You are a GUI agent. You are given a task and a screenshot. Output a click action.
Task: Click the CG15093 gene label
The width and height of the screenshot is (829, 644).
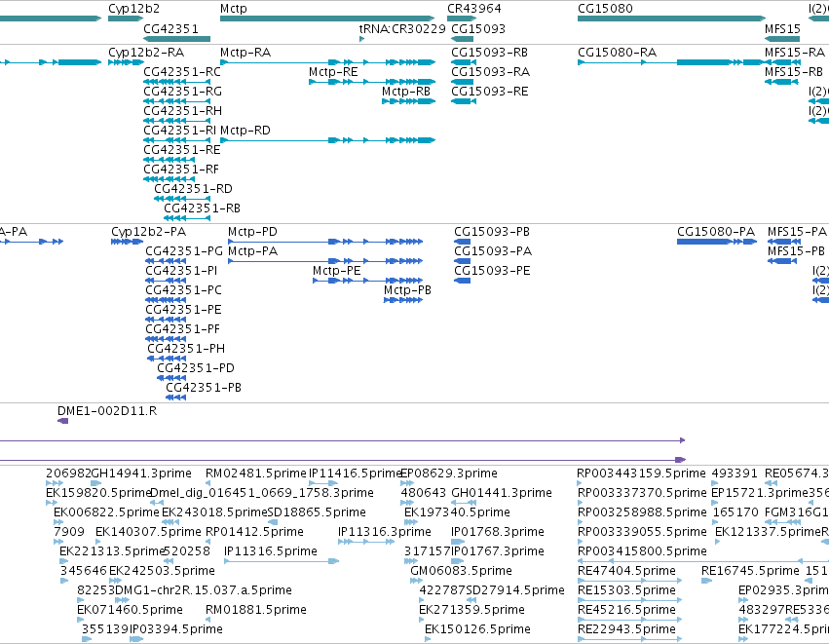(478, 28)
